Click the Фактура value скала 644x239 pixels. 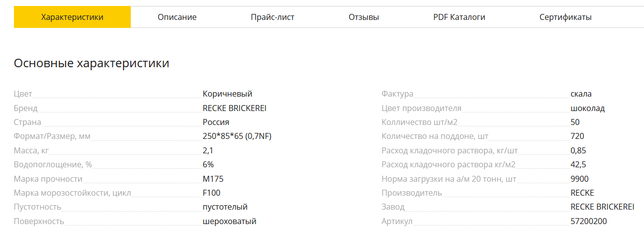tap(581, 94)
